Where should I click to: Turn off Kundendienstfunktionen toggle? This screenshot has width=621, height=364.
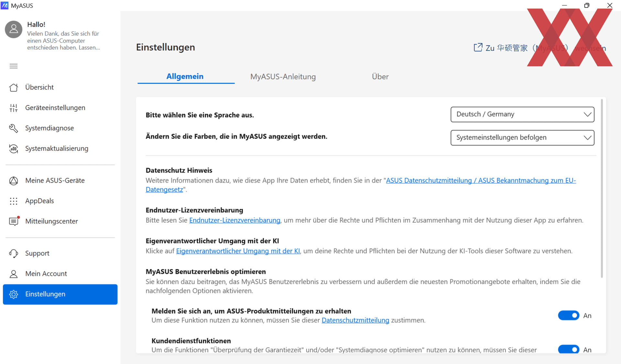point(568,349)
